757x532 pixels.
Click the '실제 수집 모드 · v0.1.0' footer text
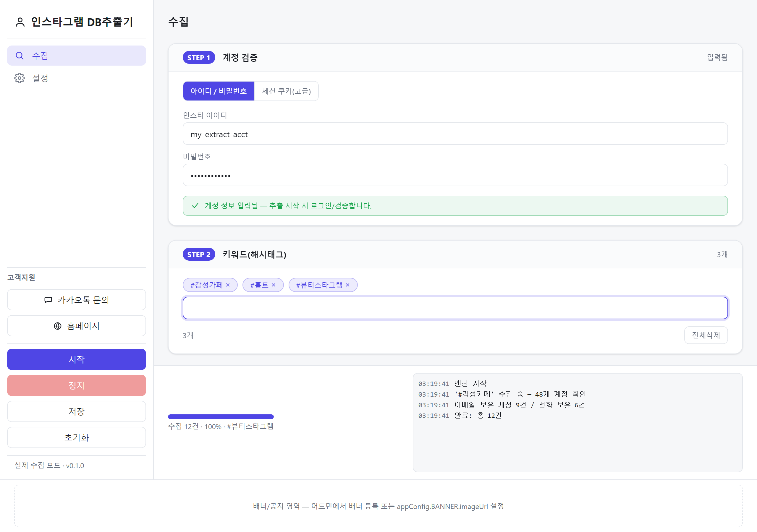click(49, 465)
